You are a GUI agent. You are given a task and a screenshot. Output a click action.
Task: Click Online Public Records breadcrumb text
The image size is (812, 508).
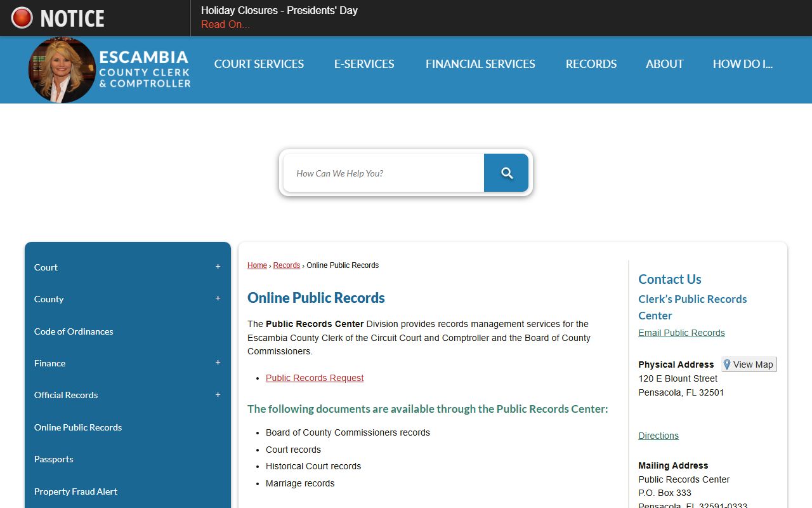(x=343, y=265)
